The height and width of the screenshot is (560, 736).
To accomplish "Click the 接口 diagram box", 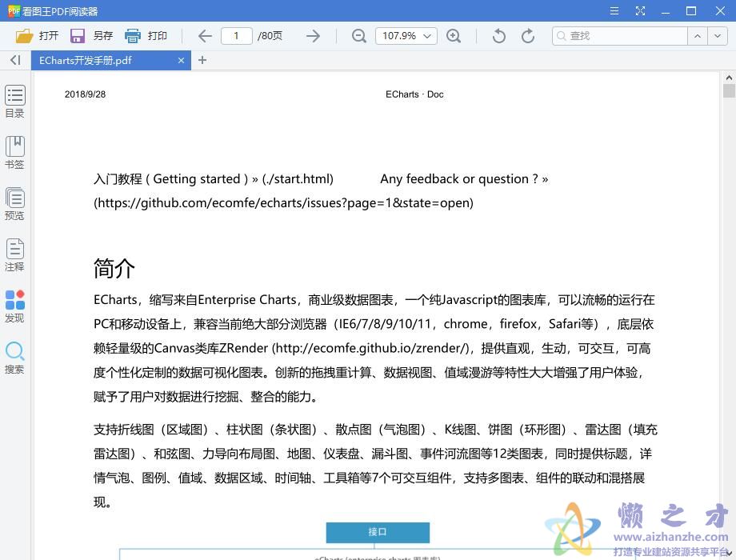I will [x=378, y=532].
